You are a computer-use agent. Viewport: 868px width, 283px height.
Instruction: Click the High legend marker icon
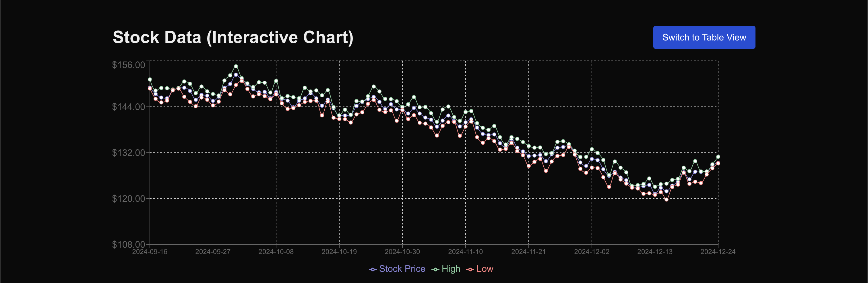435,269
